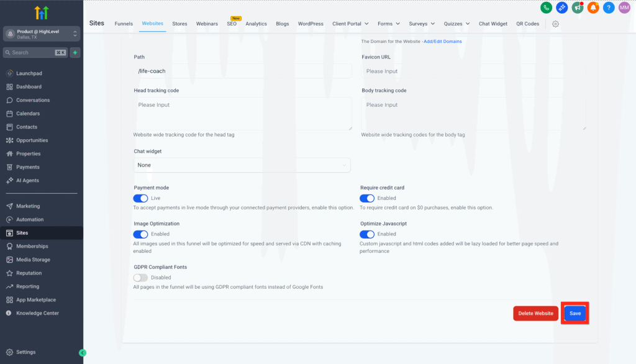Viewport: 636px width, 364px height.
Task: Disable the Optimize Javascript toggle
Action: pos(367,234)
